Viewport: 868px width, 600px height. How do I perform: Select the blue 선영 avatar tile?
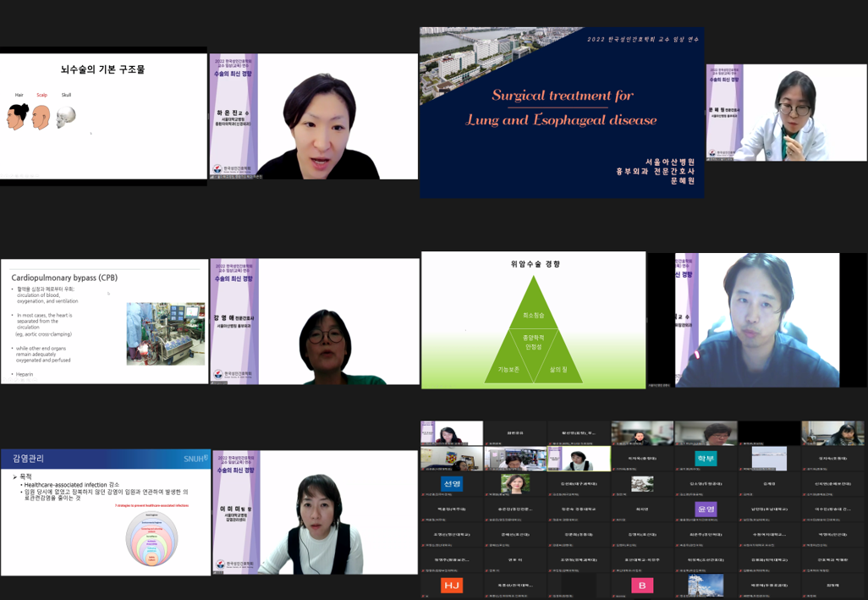point(452,484)
